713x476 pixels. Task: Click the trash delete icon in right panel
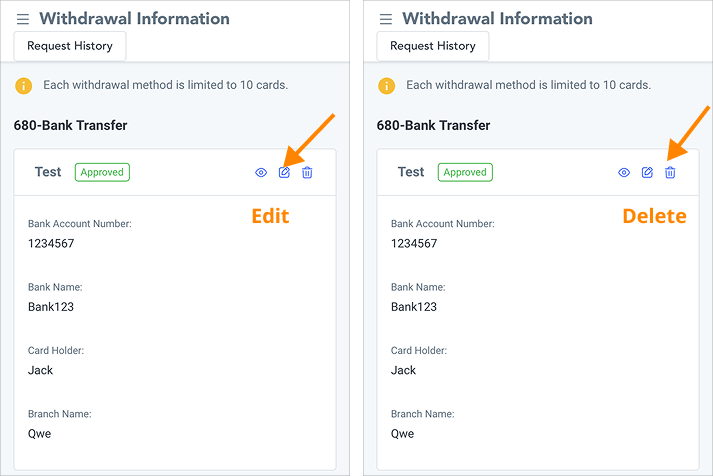(x=670, y=172)
